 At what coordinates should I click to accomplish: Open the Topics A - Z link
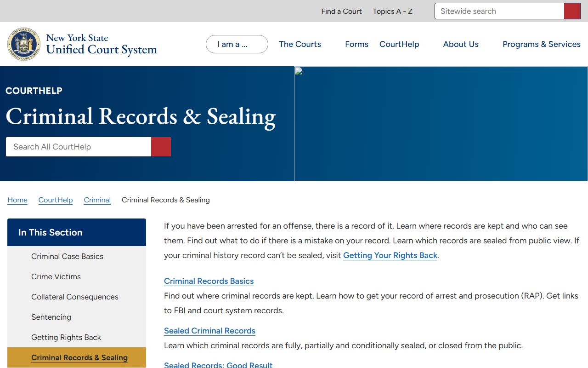(393, 11)
